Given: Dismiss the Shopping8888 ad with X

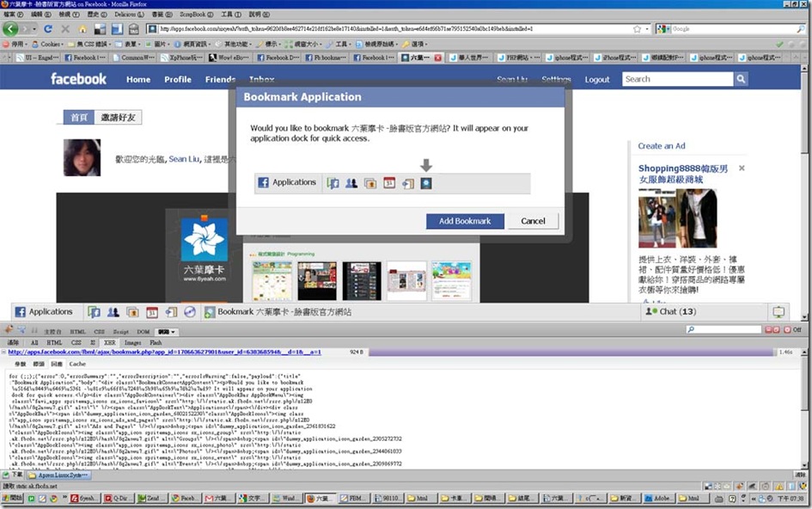Looking at the screenshot, I should tap(742, 168).
